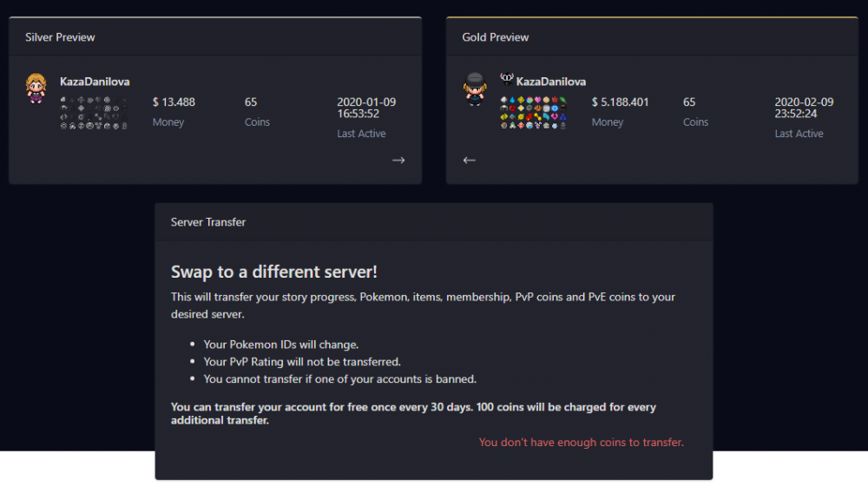The image size is (868, 493).
Task: Open KazaDanilova username in Silver Preview
Action: point(95,82)
